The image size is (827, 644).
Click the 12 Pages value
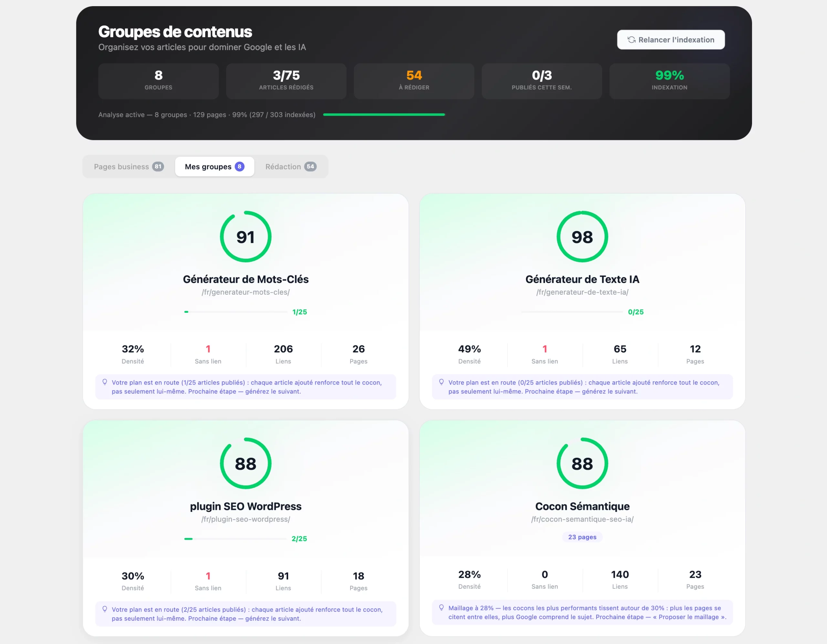click(695, 349)
